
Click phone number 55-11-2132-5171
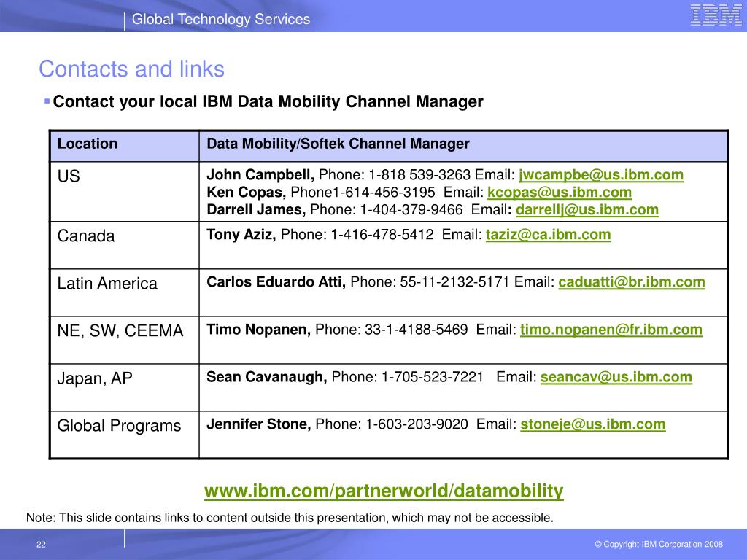[x=454, y=282]
